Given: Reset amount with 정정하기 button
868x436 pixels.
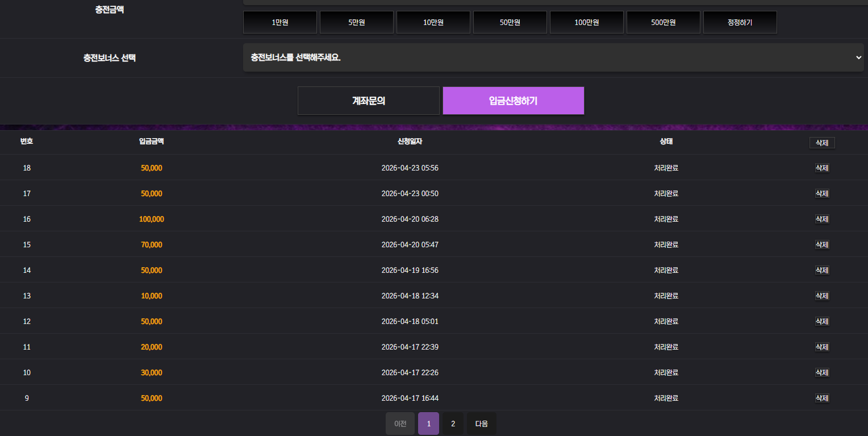Looking at the screenshot, I should click(x=740, y=22).
